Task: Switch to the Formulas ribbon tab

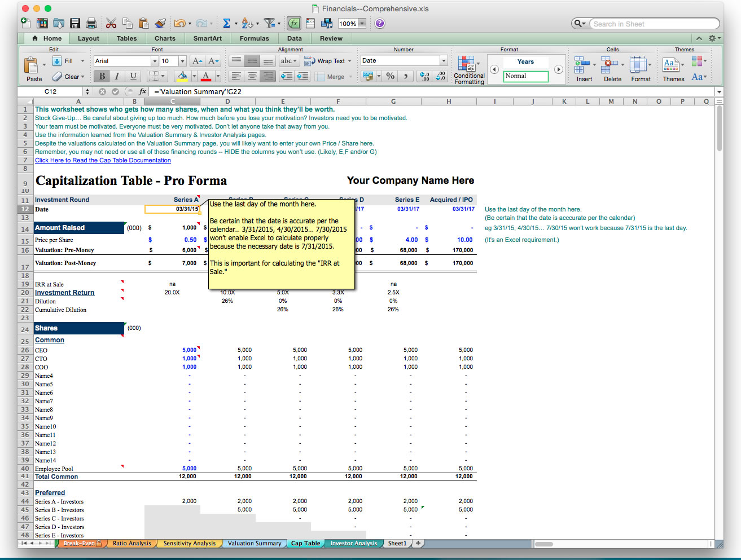Action: click(254, 38)
